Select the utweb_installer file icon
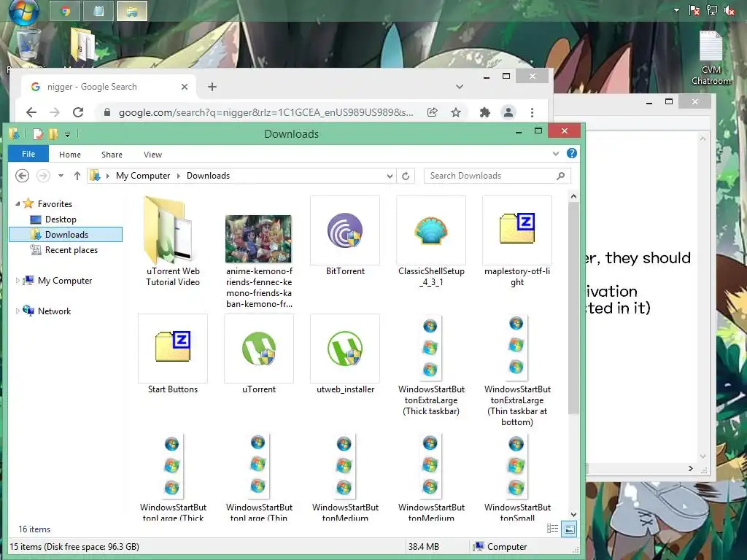 345,349
